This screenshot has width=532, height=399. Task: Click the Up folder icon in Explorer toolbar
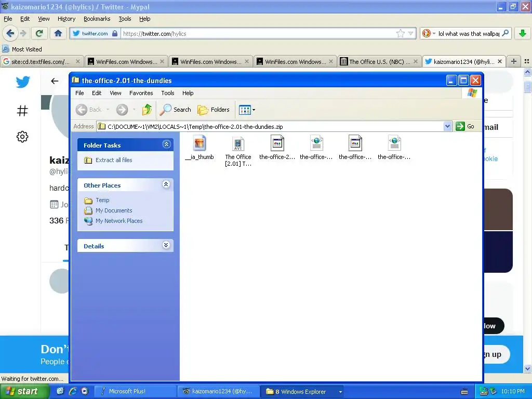(x=147, y=110)
